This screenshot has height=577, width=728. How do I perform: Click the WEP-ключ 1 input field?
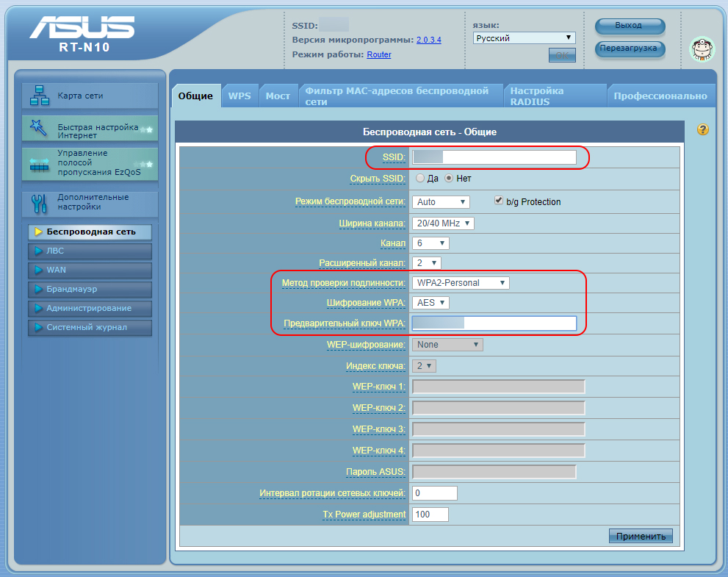click(499, 387)
